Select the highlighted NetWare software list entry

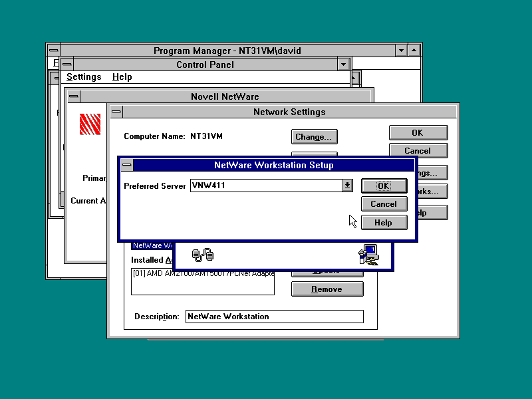[152, 245]
